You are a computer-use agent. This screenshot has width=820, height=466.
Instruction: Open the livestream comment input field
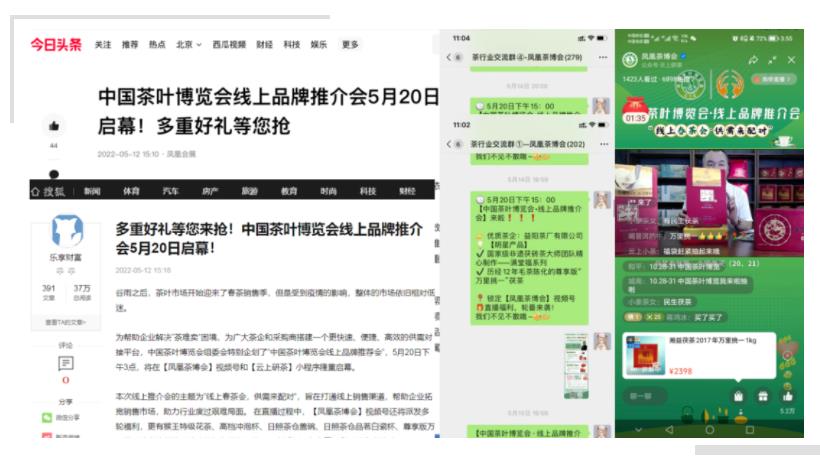click(x=644, y=396)
